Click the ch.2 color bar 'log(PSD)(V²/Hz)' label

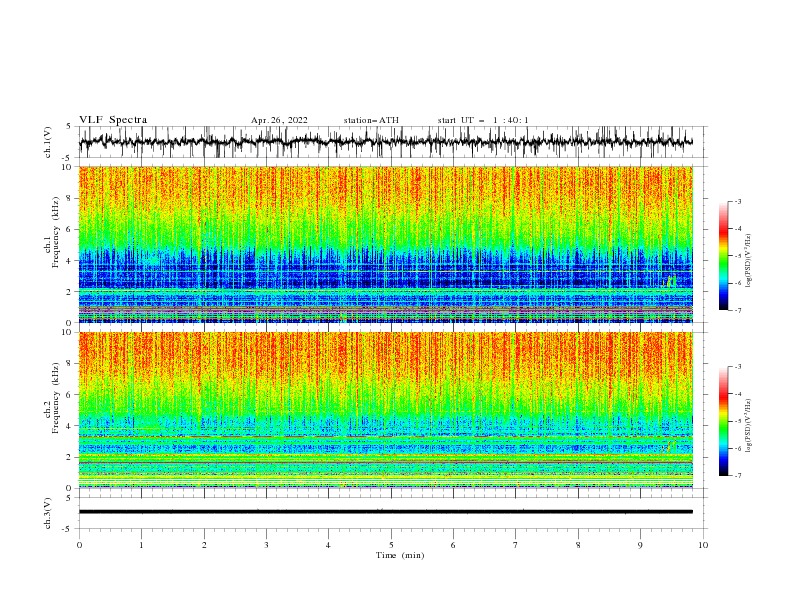tap(749, 426)
